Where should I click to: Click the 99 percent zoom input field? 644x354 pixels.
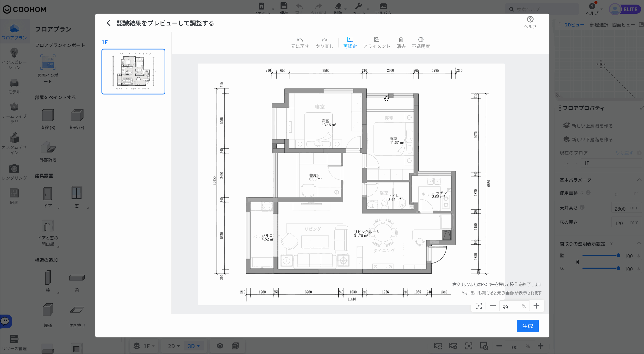pos(514,306)
